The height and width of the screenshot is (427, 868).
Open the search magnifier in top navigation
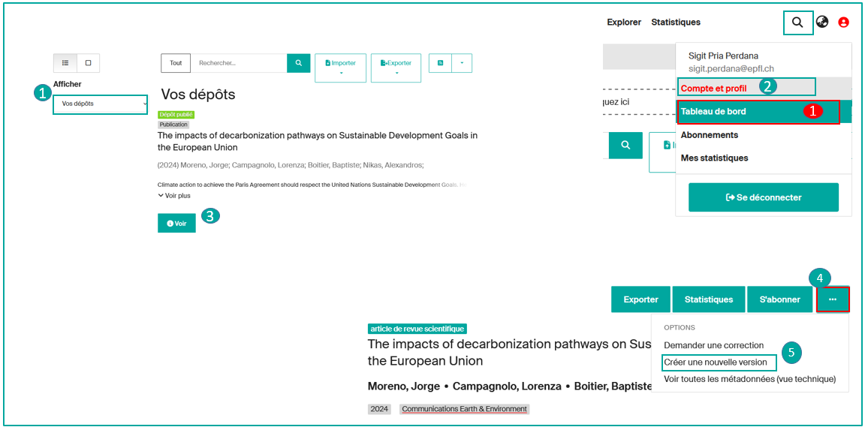797,23
